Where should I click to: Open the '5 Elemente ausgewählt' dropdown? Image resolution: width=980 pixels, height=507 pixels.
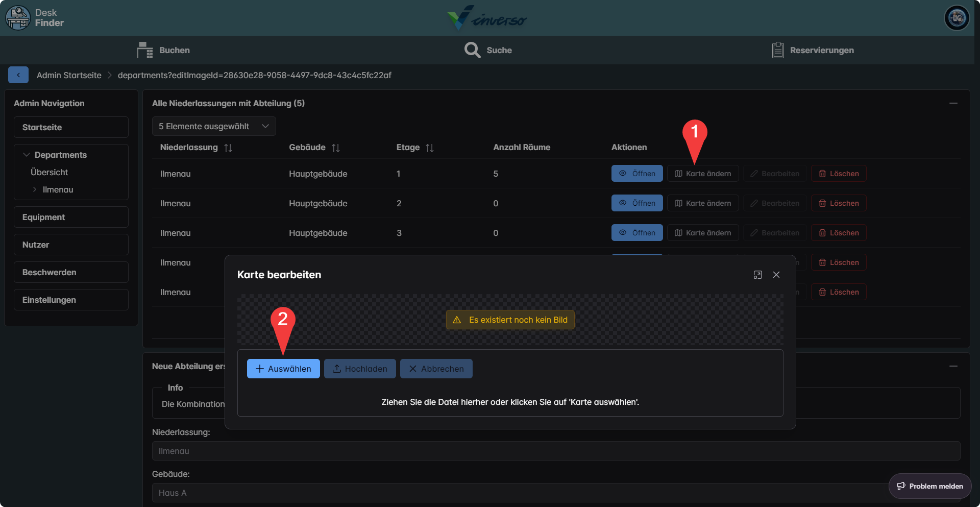(x=214, y=126)
